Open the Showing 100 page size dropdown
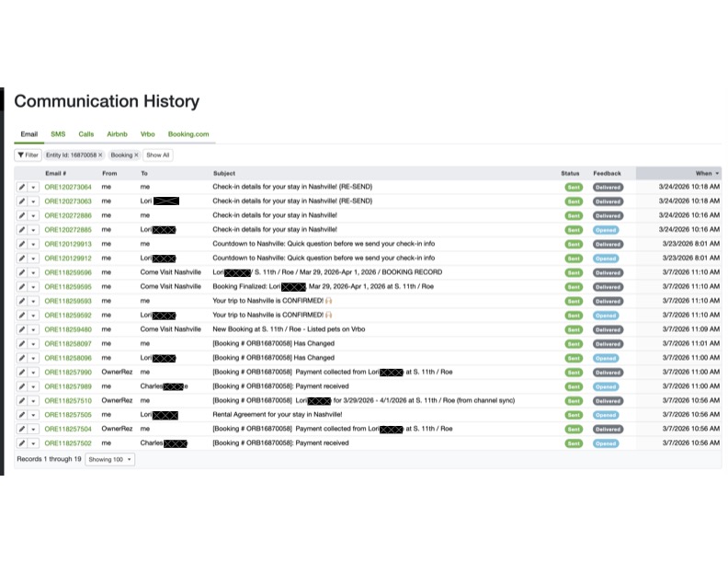The image size is (728, 563). tap(109, 459)
